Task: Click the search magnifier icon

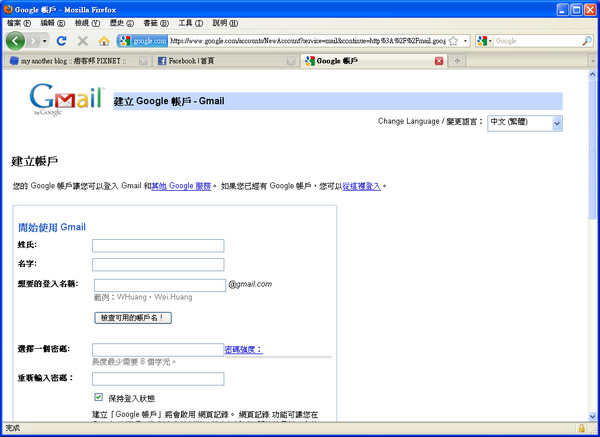Action: (587, 41)
